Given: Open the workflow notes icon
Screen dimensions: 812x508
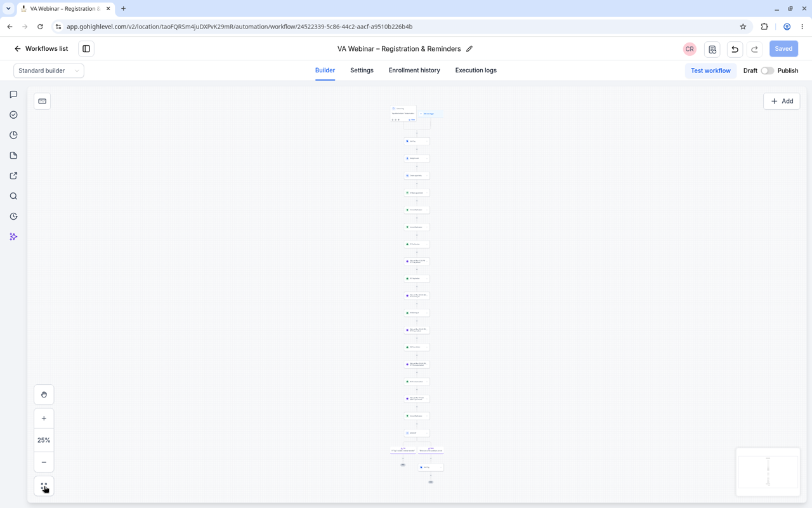Looking at the screenshot, I should (712, 49).
